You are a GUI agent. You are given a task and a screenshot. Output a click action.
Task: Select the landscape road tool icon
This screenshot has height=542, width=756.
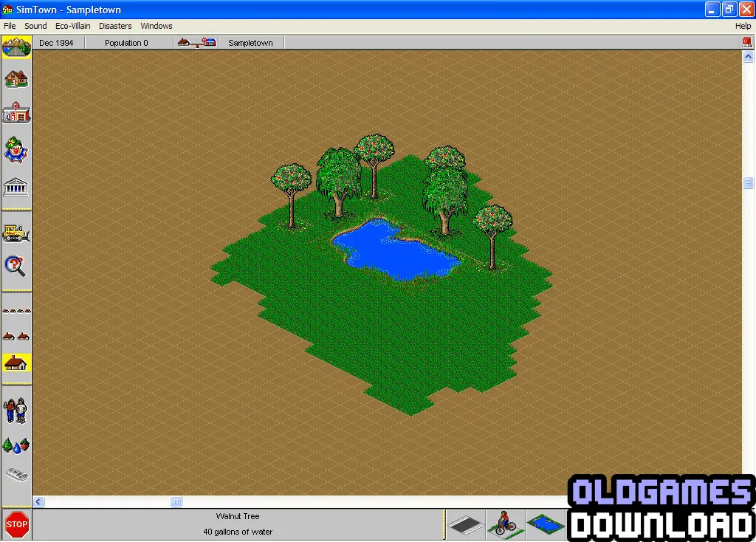[16, 47]
